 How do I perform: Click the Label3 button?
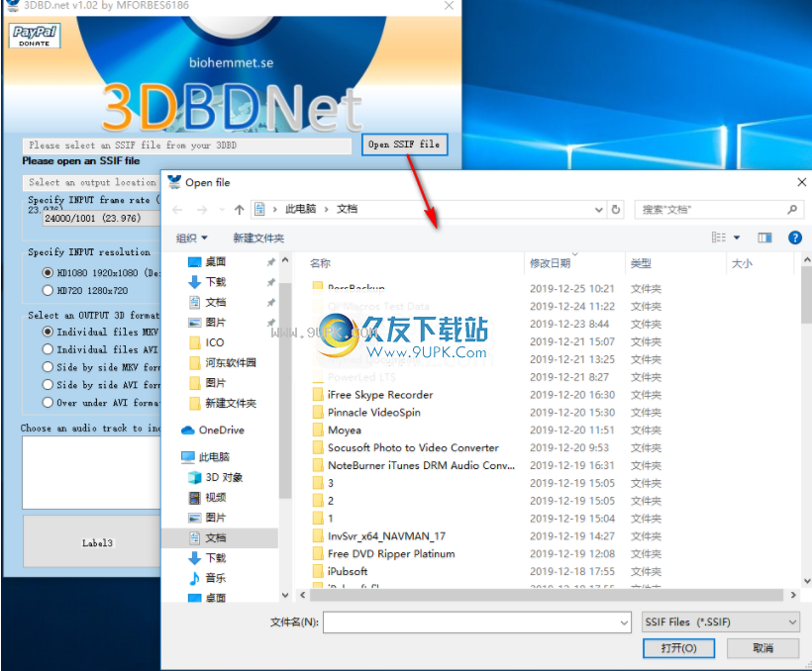(x=92, y=542)
